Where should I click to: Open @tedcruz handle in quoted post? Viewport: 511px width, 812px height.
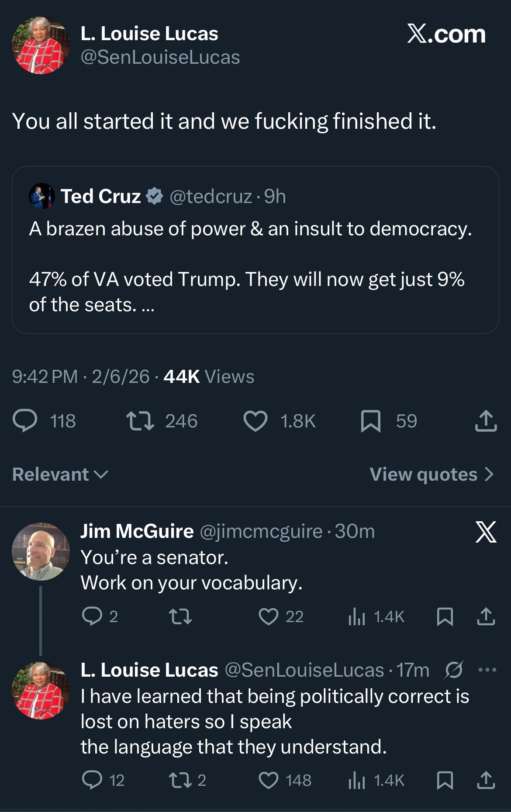211,196
